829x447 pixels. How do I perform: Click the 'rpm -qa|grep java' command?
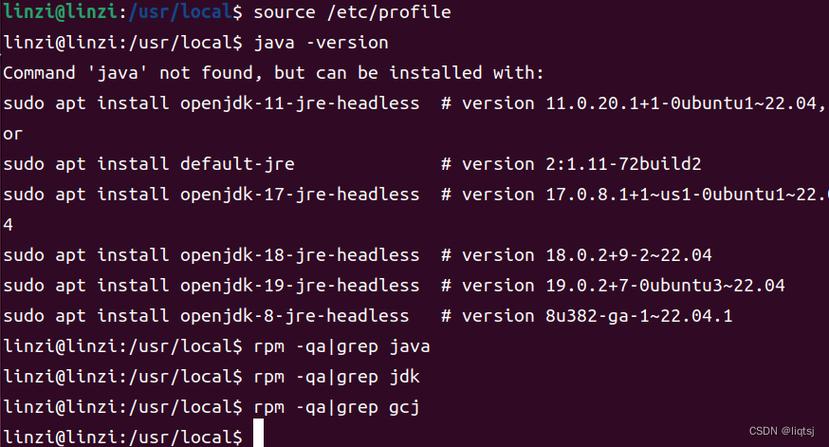point(342,346)
